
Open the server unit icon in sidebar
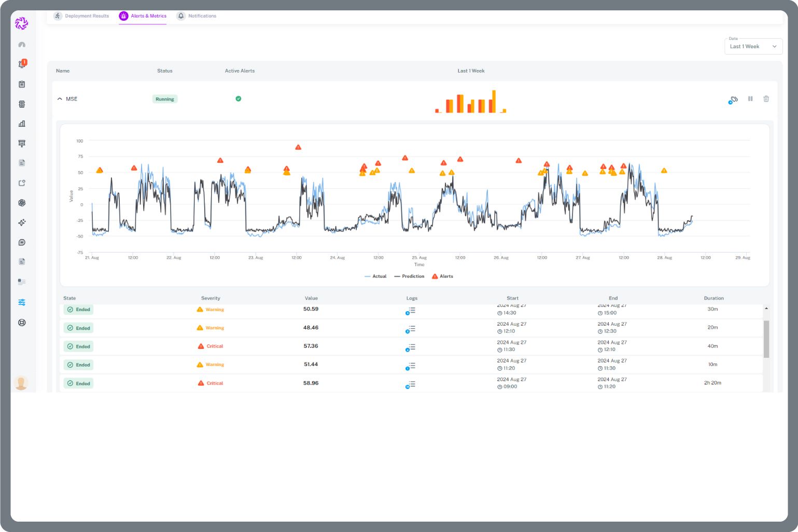22,104
